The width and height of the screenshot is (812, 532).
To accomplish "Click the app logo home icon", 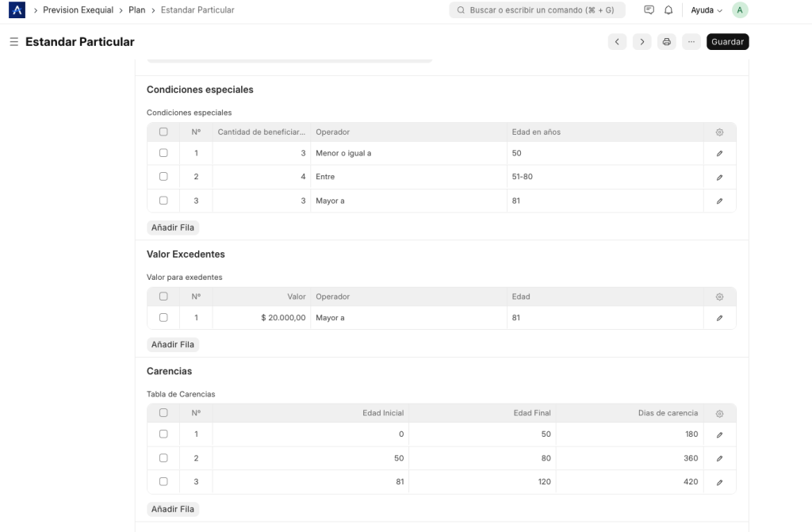I will pos(17,10).
